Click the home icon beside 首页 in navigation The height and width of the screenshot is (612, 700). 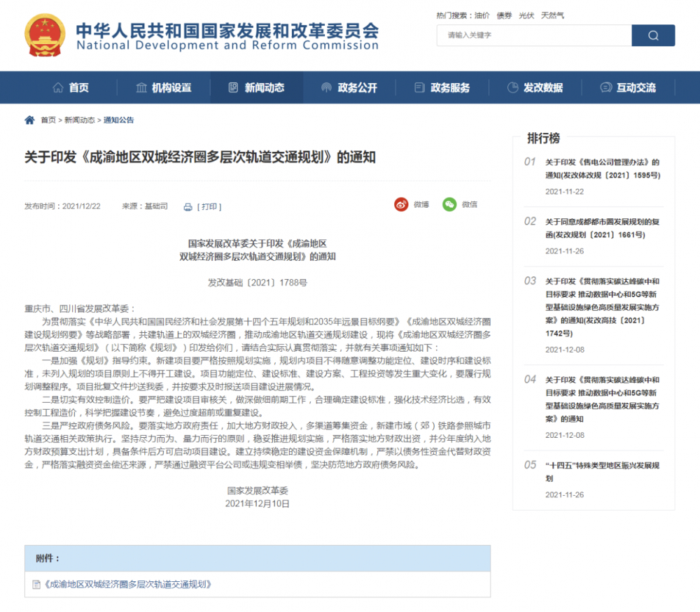pyautogui.click(x=58, y=87)
